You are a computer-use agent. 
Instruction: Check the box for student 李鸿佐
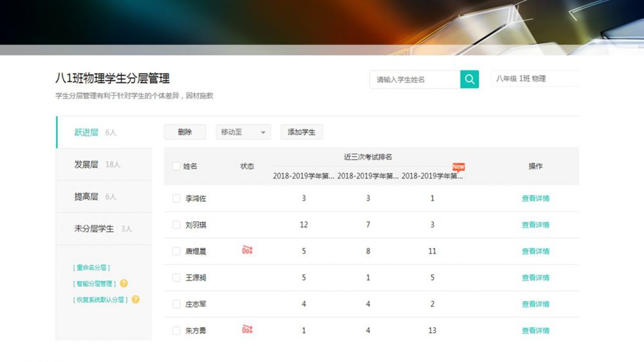176,198
